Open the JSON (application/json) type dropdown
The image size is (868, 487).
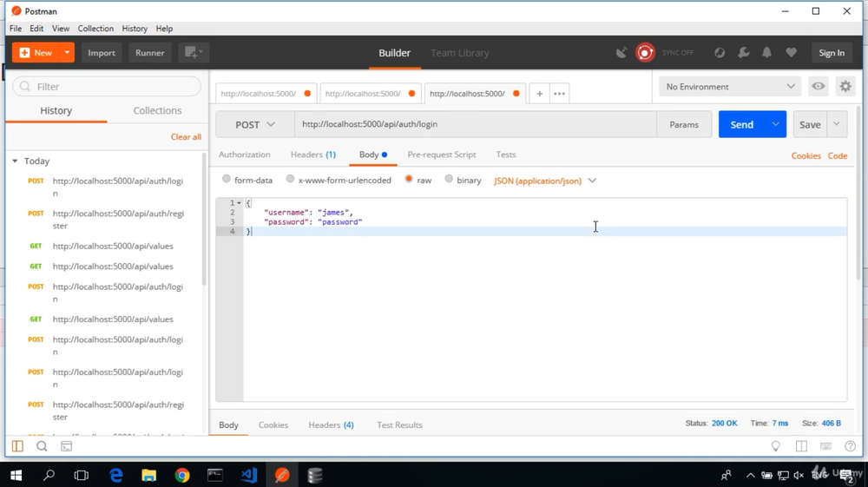pos(545,181)
